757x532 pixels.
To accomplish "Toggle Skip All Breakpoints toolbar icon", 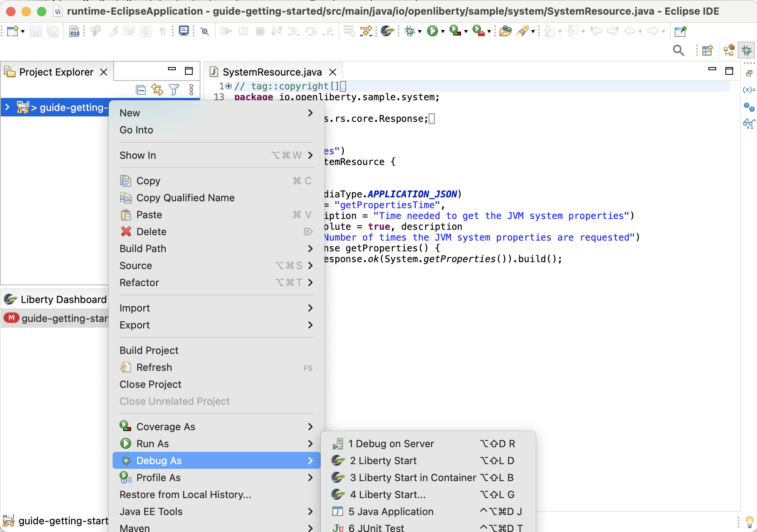I will (x=205, y=31).
